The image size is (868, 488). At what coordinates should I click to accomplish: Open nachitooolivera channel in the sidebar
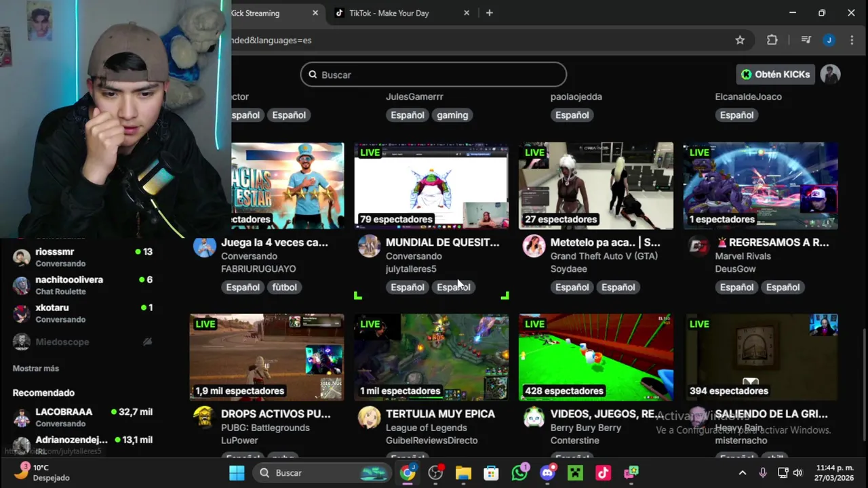coord(83,285)
